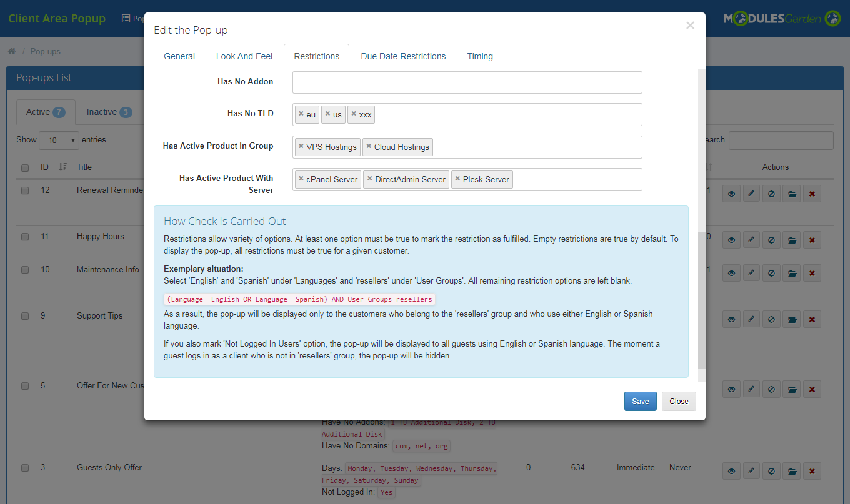Remove the 'xxx' TLD tag

pos(354,114)
